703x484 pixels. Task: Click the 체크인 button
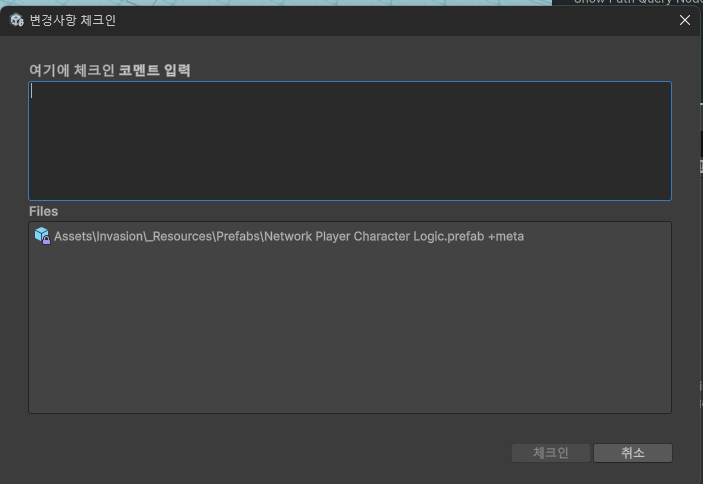(551, 453)
